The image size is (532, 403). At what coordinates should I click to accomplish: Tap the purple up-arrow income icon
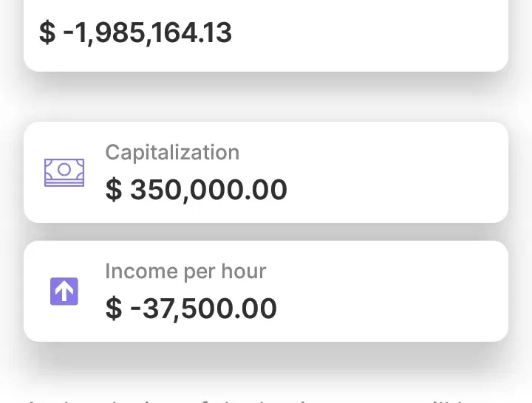[64, 291]
